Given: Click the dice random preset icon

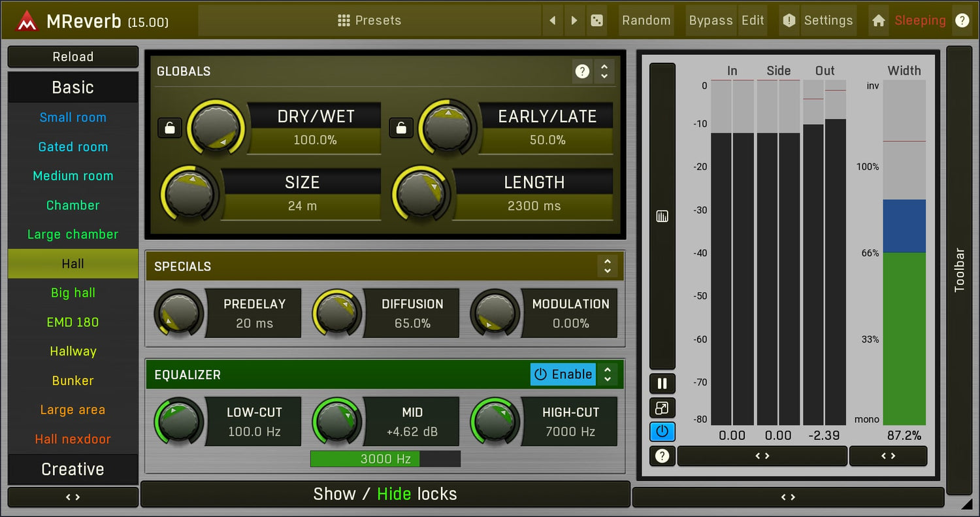Looking at the screenshot, I should tap(596, 21).
